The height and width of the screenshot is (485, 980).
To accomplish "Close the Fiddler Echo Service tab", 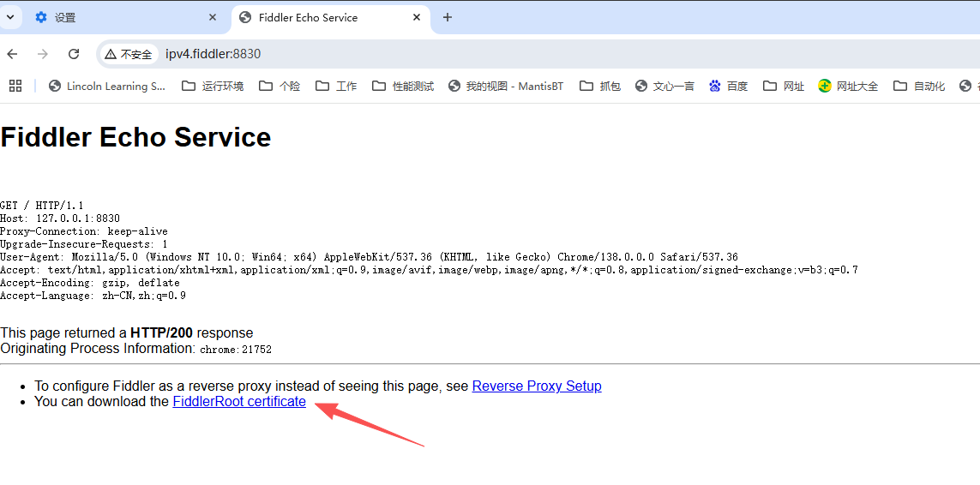I will point(416,17).
